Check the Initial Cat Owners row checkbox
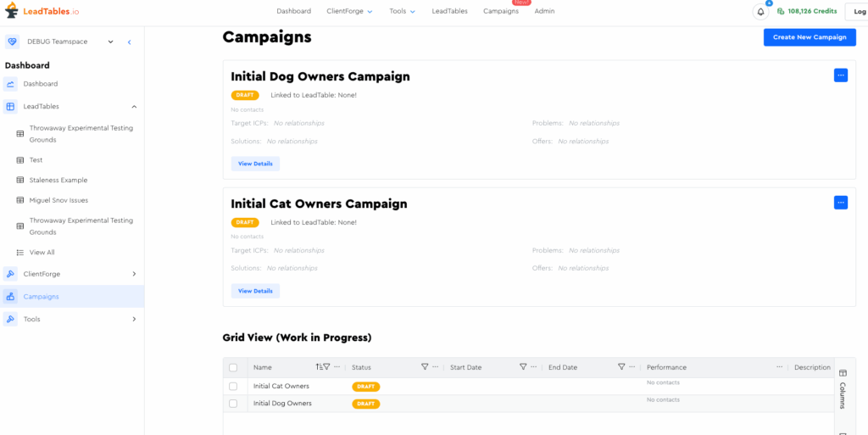Screen dimensions: 868x435 coord(233,387)
